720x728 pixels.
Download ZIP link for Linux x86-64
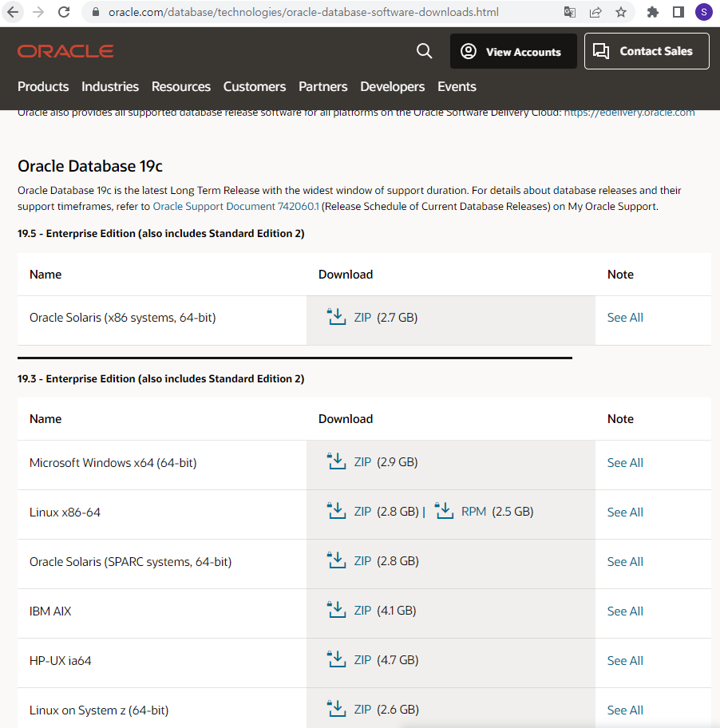coord(362,512)
